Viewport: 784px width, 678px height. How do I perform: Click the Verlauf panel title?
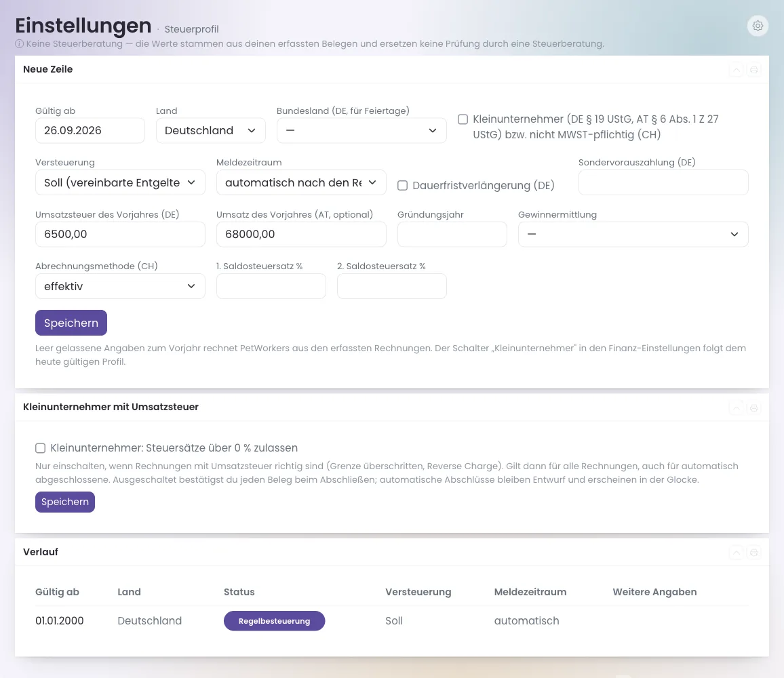pos(41,552)
